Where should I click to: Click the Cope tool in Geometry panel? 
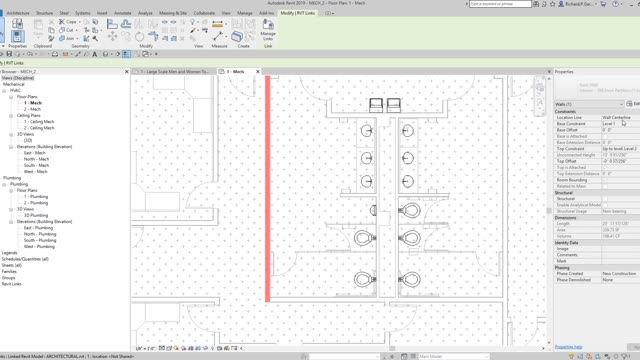(x=68, y=22)
